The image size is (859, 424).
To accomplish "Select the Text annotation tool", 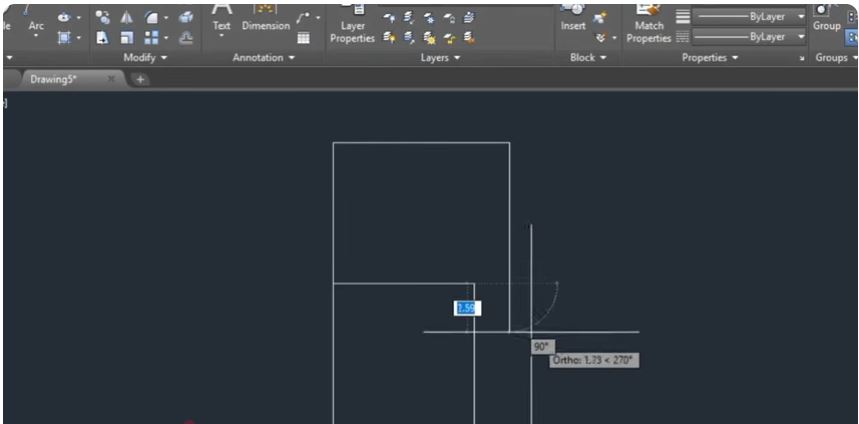I will click(x=221, y=18).
